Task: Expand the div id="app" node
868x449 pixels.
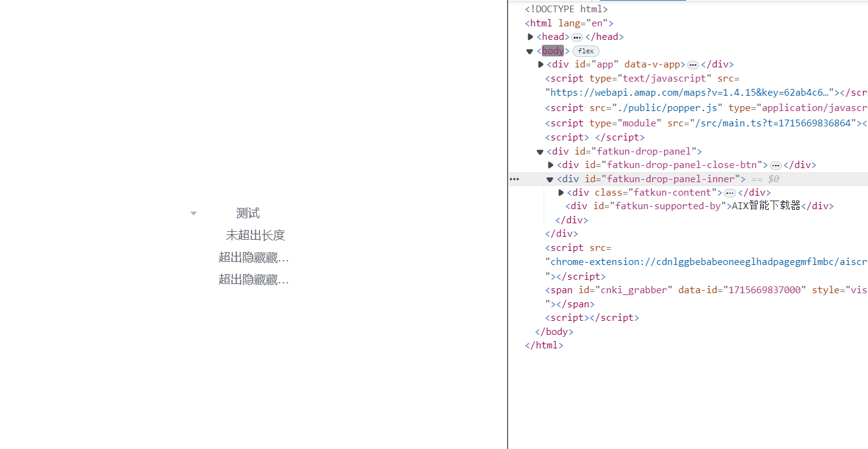Action: click(x=541, y=64)
